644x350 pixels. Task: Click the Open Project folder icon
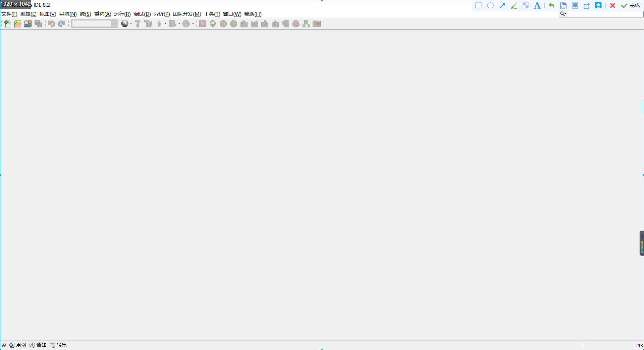tap(28, 24)
